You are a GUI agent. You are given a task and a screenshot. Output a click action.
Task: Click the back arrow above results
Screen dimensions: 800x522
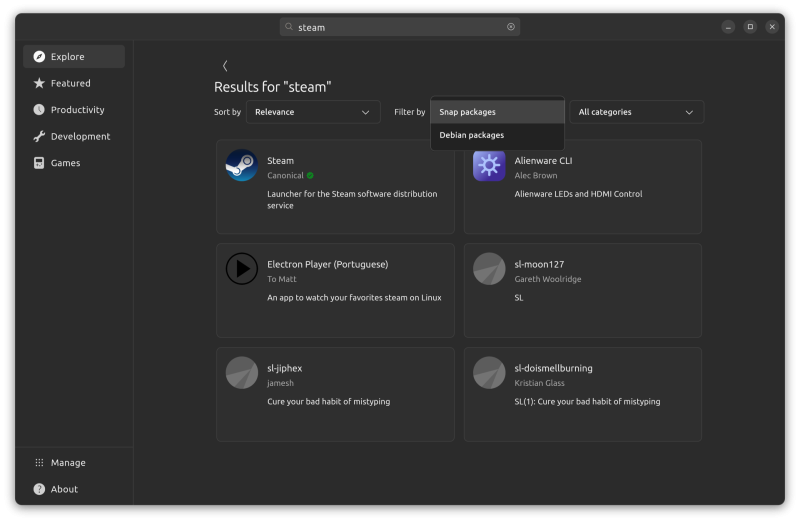coord(225,66)
